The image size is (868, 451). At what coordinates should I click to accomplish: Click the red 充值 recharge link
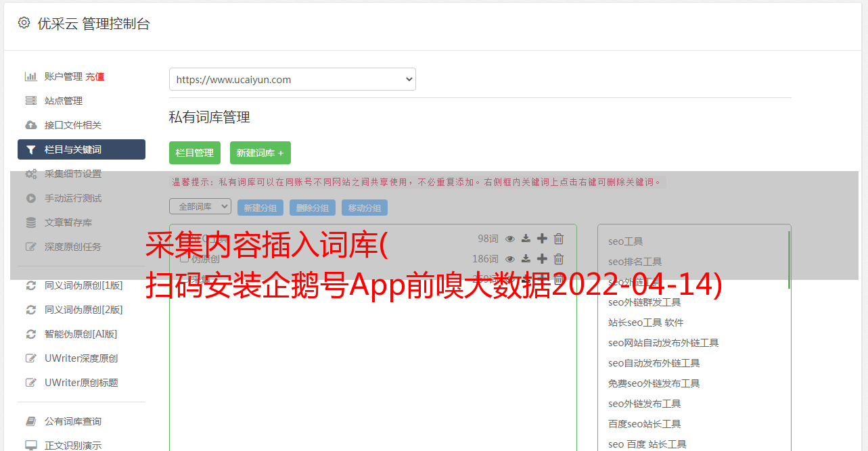pyautogui.click(x=95, y=76)
